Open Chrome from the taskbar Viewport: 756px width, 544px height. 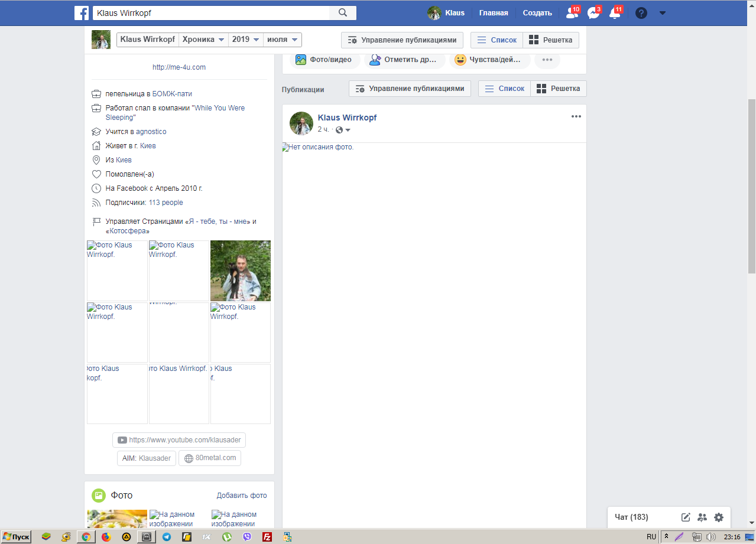point(86,537)
